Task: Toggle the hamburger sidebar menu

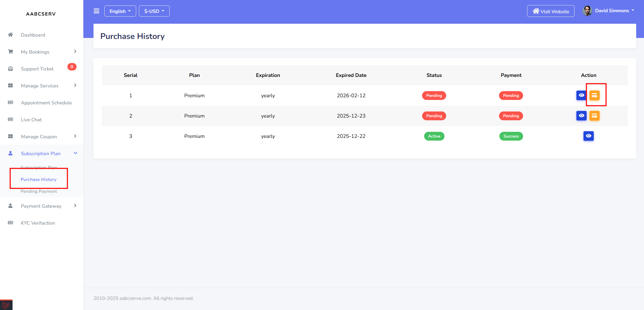Action: point(97,11)
